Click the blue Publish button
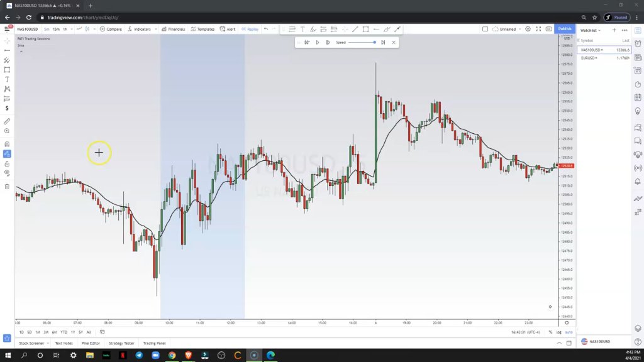 pyautogui.click(x=565, y=29)
